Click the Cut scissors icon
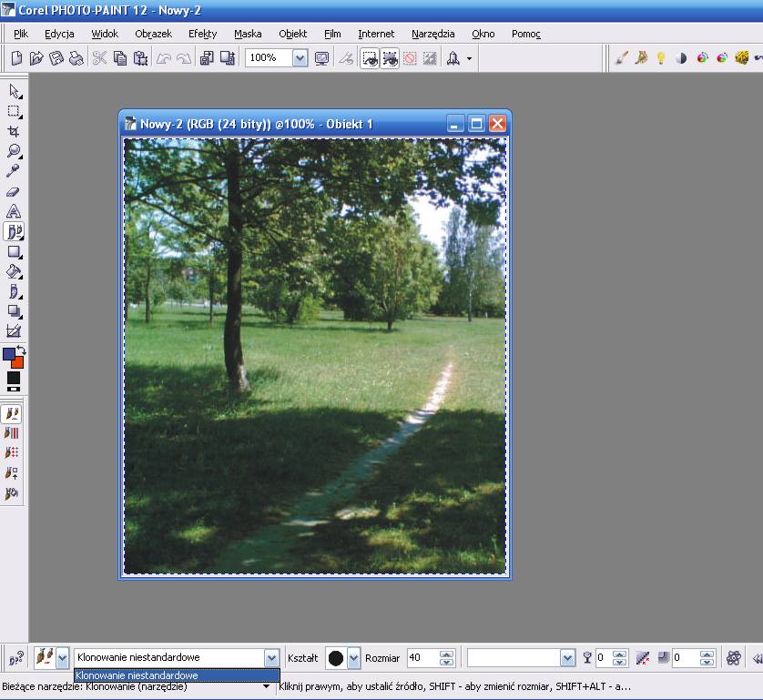 99,58
